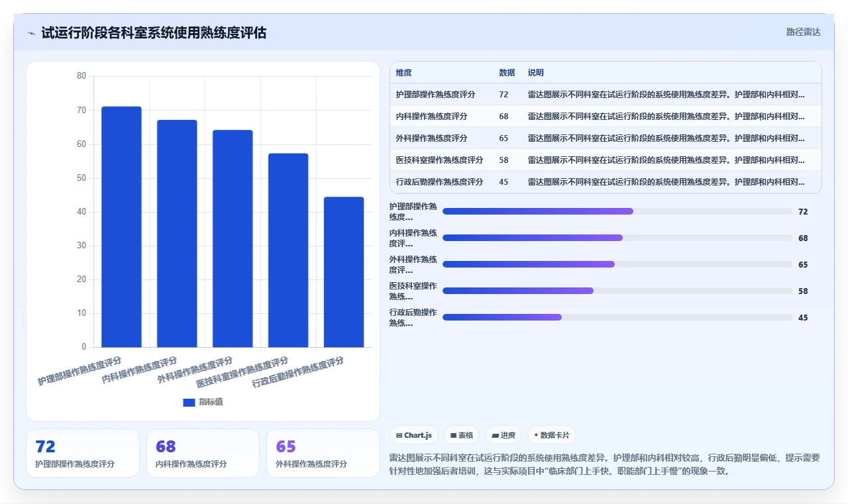848x504 pixels.
Task: Click the y-axis label 80
Action: click(81, 76)
